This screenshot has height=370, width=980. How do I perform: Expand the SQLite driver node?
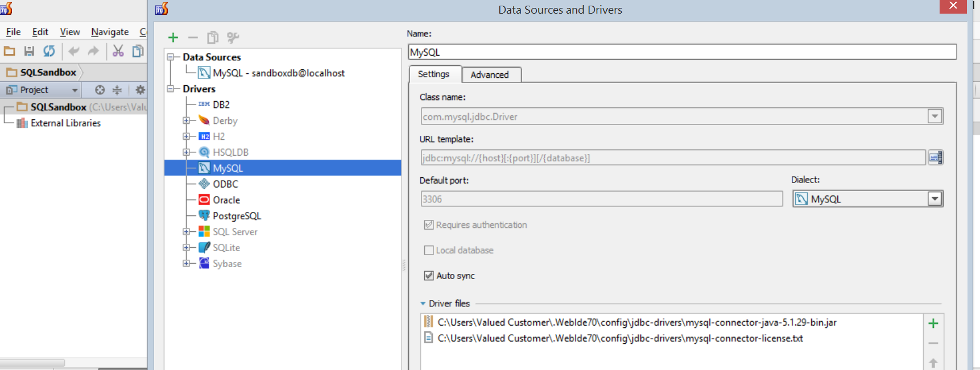(186, 248)
